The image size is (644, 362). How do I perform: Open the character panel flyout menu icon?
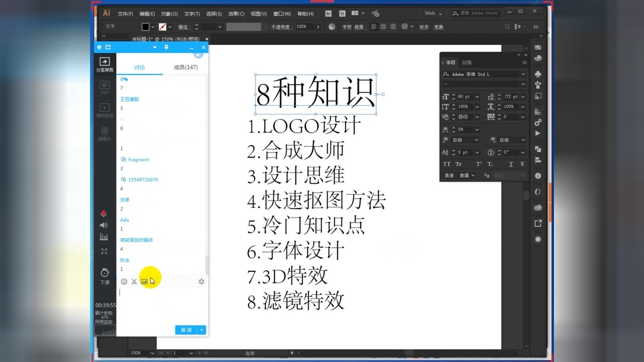point(524,62)
